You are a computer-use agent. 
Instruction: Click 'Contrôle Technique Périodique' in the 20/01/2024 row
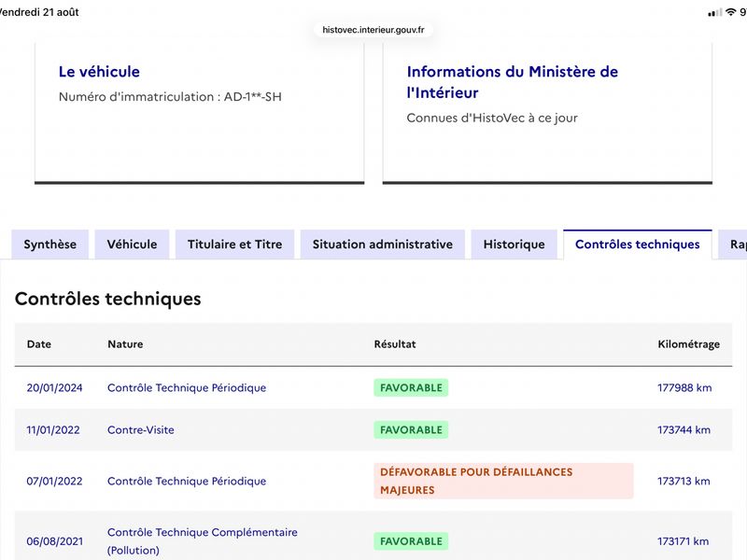click(x=187, y=388)
